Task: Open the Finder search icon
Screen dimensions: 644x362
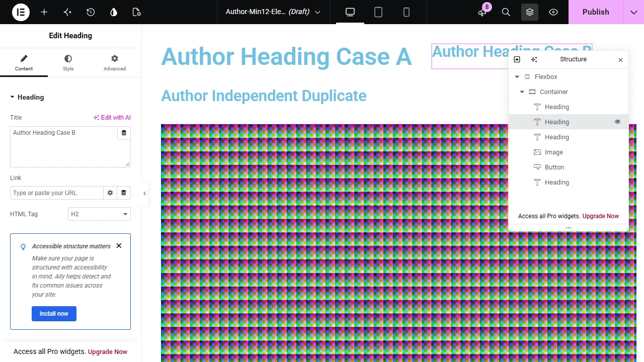Action: pos(506,12)
